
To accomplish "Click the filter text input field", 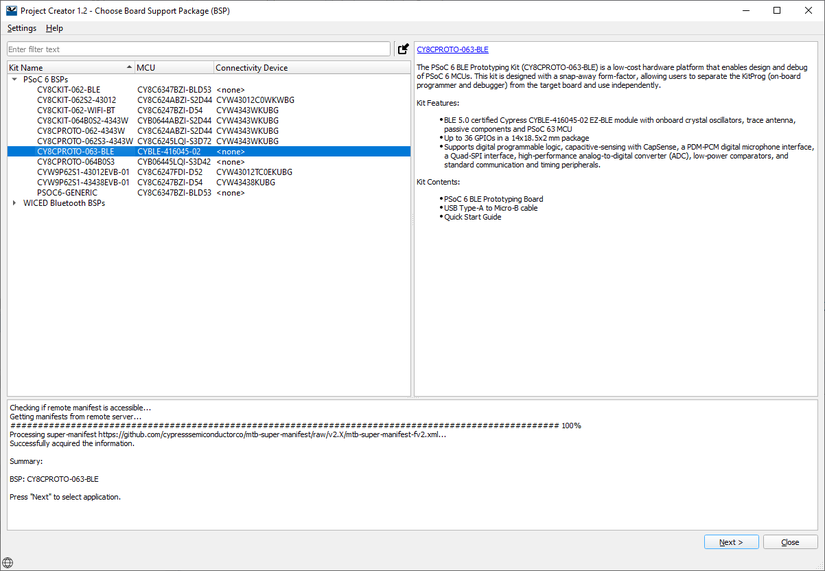I will (x=198, y=49).
